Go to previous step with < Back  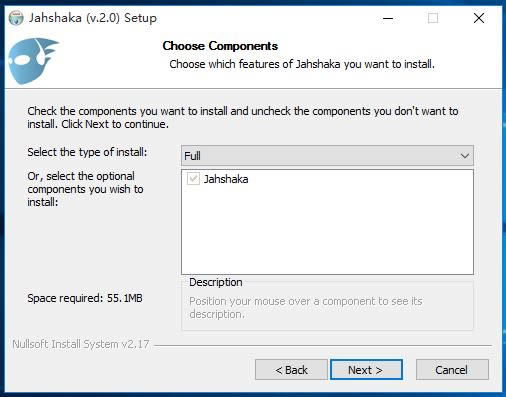[x=291, y=369]
